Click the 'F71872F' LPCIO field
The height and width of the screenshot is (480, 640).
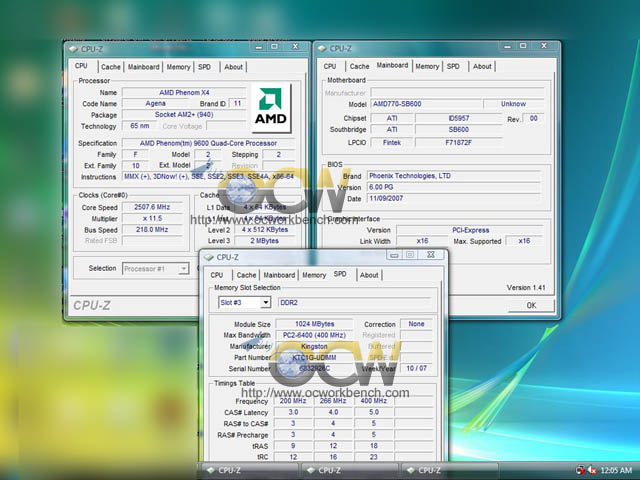pos(459,142)
